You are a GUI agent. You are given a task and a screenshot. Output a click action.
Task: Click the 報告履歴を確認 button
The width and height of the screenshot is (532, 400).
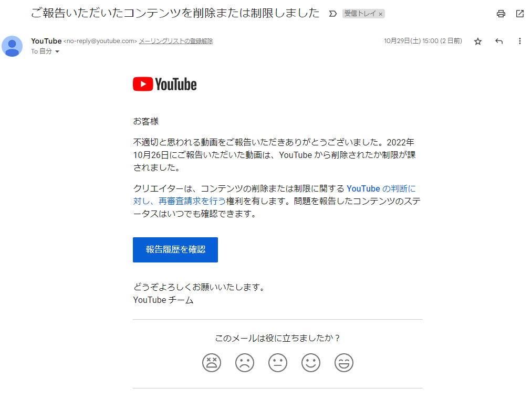tap(175, 250)
